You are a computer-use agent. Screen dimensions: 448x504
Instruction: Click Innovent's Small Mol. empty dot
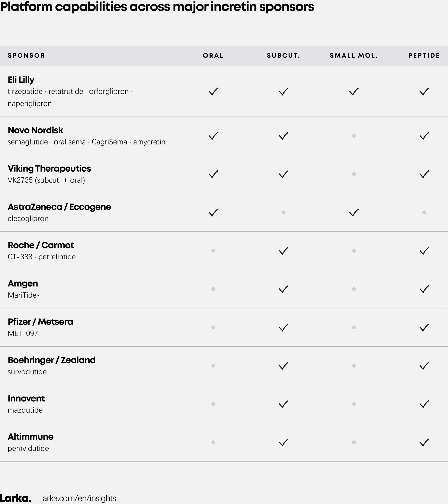pos(354,404)
